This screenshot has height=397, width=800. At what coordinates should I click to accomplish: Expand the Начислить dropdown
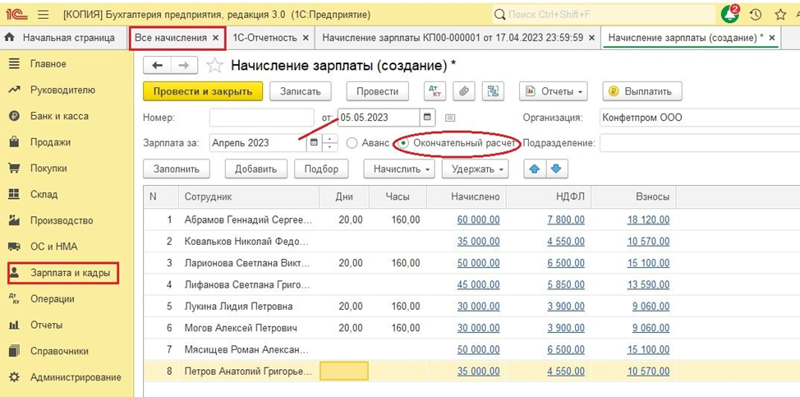click(x=399, y=169)
